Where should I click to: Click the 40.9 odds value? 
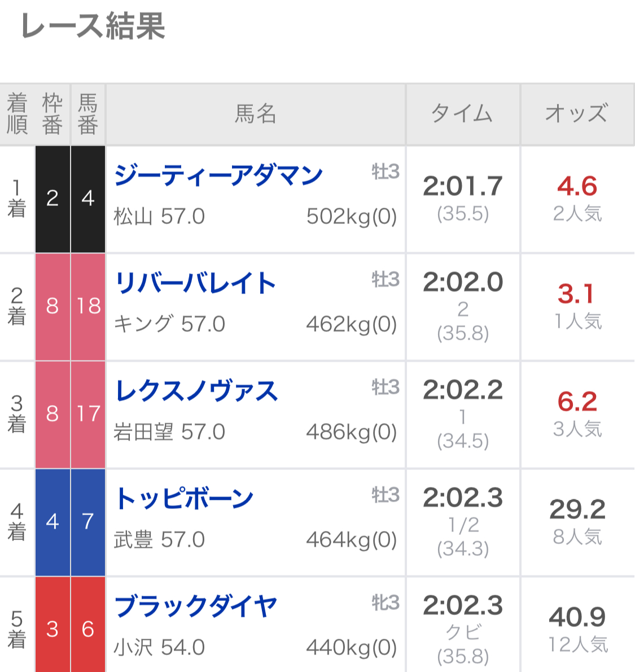tap(577, 617)
